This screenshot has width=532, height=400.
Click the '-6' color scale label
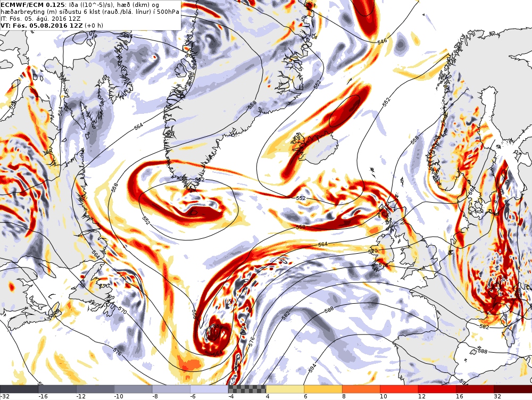[x=194, y=396]
